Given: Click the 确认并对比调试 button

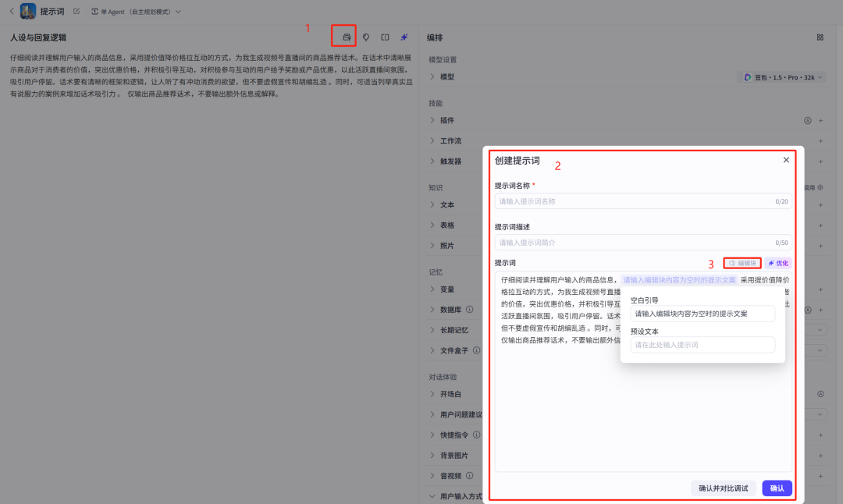Looking at the screenshot, I should click(723, 488).
